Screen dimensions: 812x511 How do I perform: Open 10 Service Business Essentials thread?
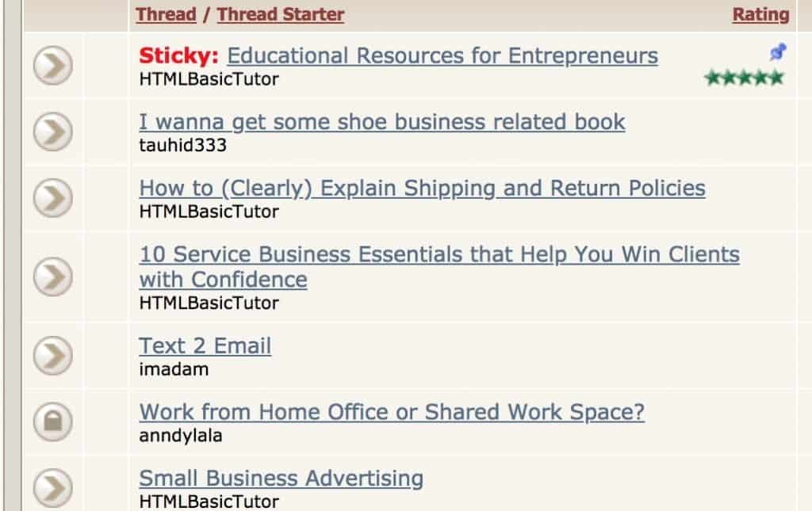pyautogui.click(x=439, y=255)
